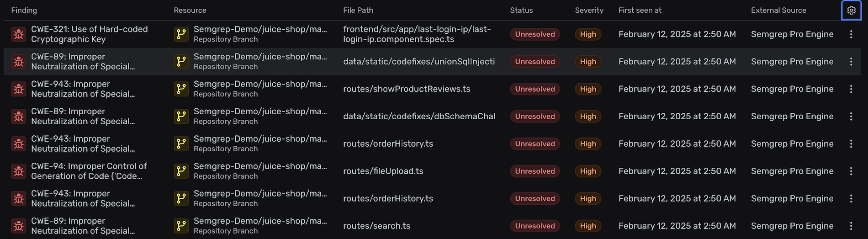Click the branch icon in the routes/fileUpload.ts row
Screen dimensions: 868x239
click(x=181, y=171)
